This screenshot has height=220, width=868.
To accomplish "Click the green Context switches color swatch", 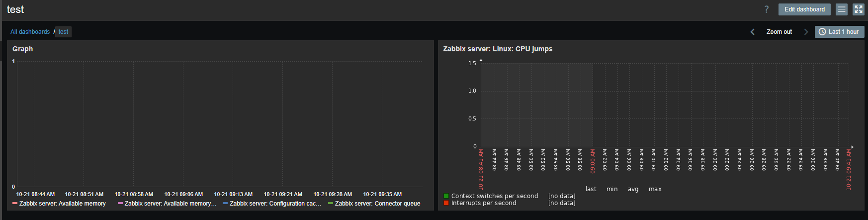I will (446, 196).
